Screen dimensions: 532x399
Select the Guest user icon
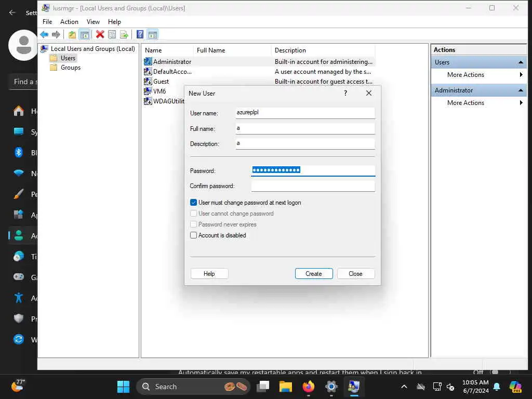pos(148,81)
